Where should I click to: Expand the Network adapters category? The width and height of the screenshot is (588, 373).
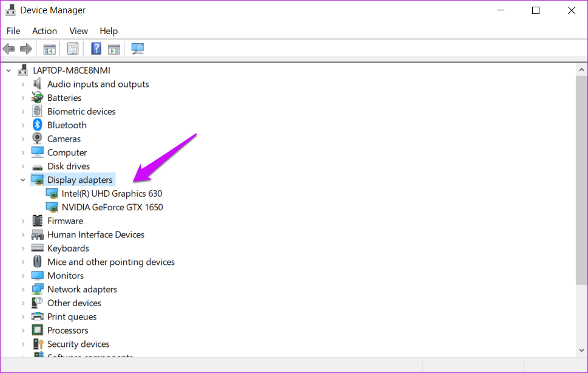(24, 289)
